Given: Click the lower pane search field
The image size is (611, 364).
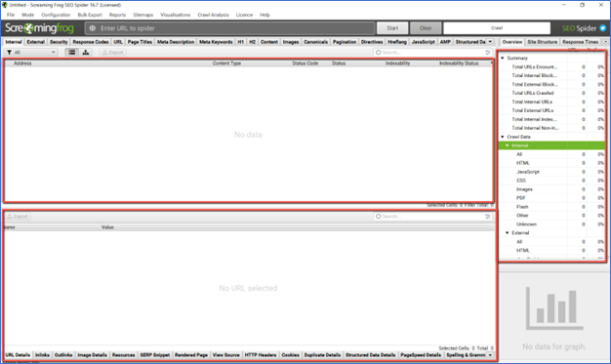Looking at the screenshot, I should [x=432, y=217].
